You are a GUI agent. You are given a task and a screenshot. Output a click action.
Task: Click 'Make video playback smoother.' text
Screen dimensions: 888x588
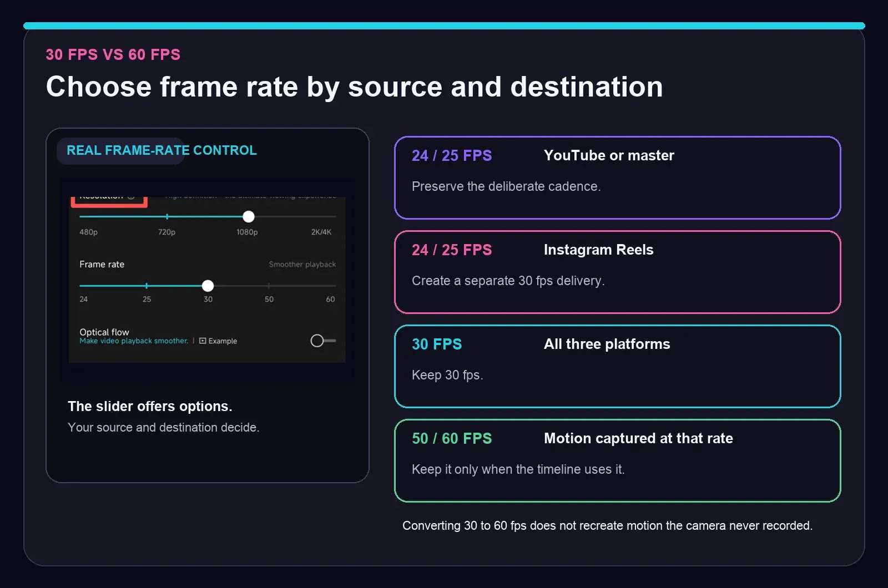coord(134,341)
